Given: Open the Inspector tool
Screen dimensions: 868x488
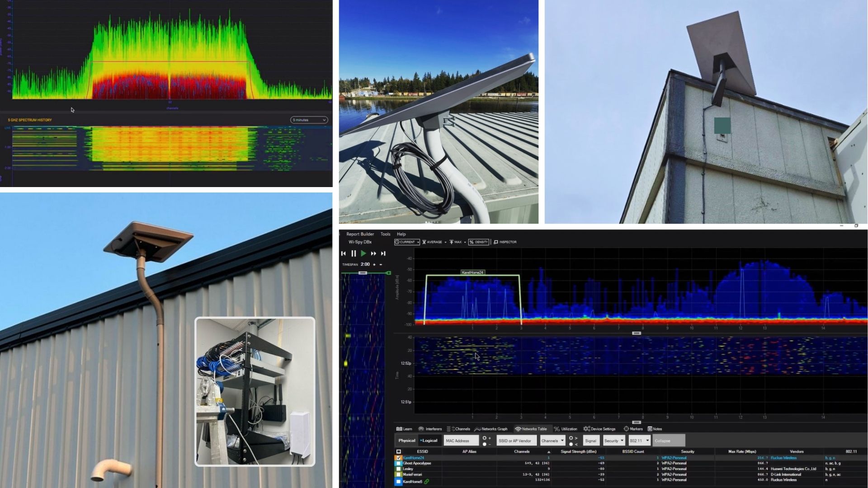Looking at the screenshot, I should (505, 242).
